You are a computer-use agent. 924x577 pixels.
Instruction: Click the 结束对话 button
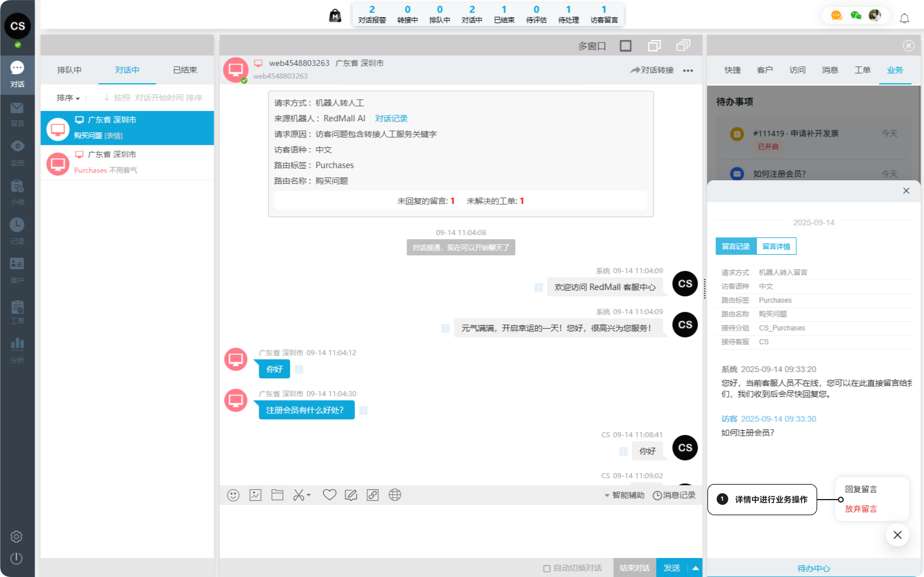634,568
